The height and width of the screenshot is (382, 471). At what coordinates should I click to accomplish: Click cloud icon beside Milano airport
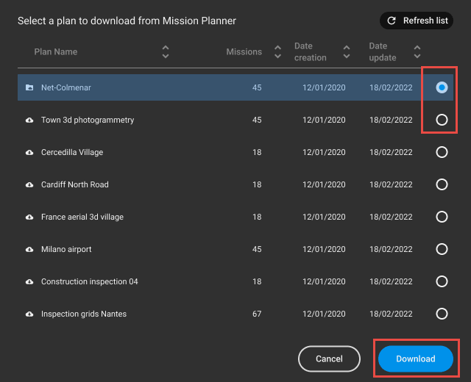(x=30, y=249)
